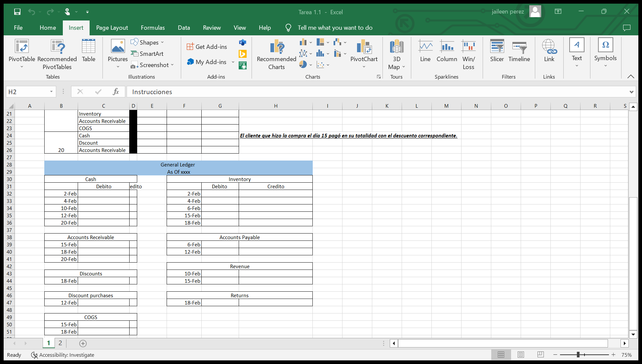Screen dimensions: 642x364
Task: Click Accessibility: Investigate in status bar
Action: (x=63, y=355)
